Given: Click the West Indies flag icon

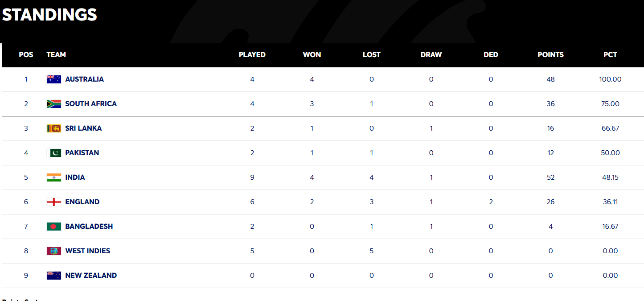Looking at the screenshot, I should [53, 251].
